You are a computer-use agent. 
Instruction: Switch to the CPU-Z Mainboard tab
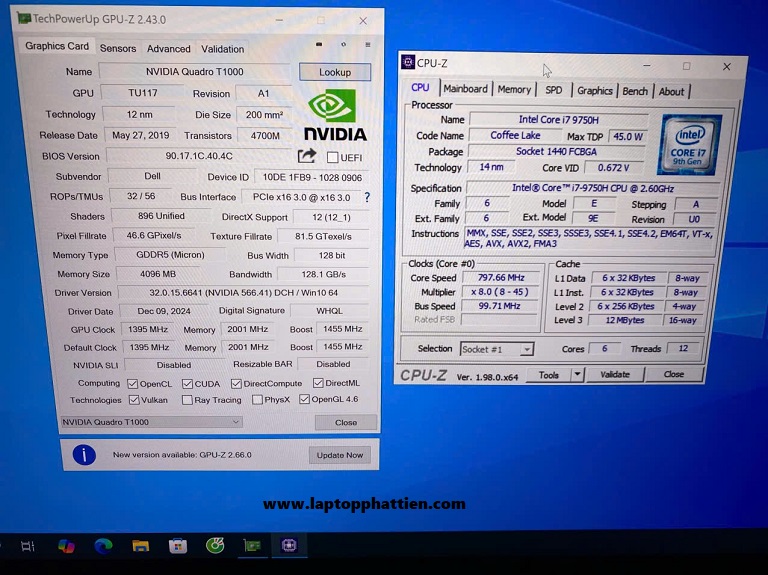coord(465,89)
